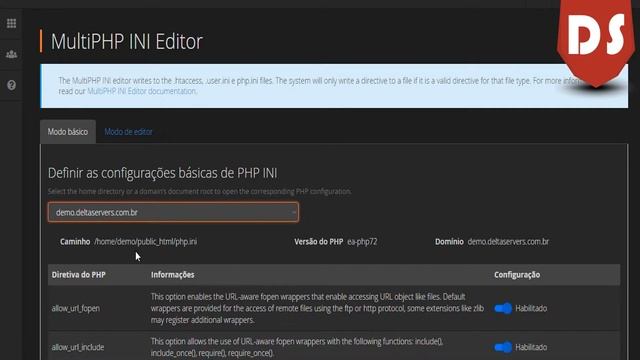Switch to the Modo básico tab
640x360 pixels.
(68, 132)
